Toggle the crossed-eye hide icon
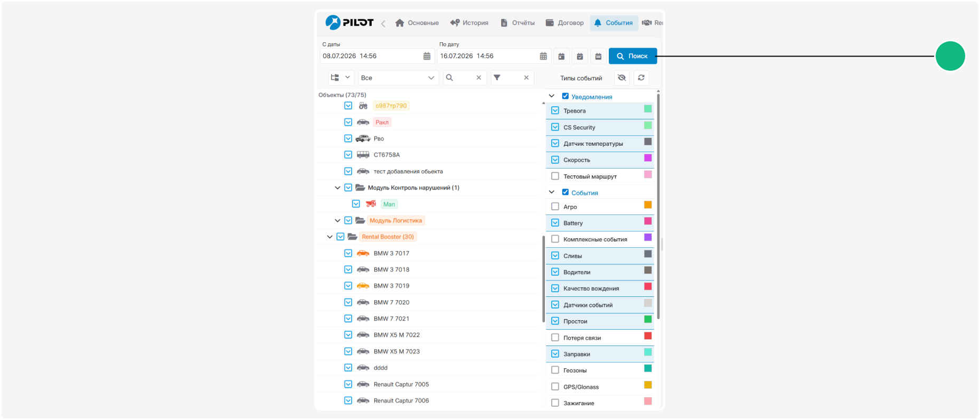This screenshot has width=980, height=420. 622,78
